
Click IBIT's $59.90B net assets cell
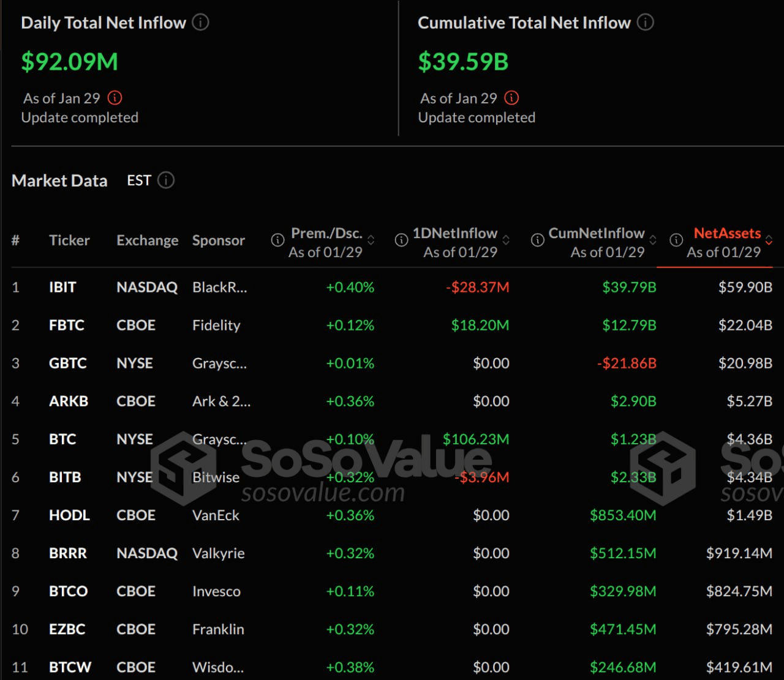click(x=745, y=287)
